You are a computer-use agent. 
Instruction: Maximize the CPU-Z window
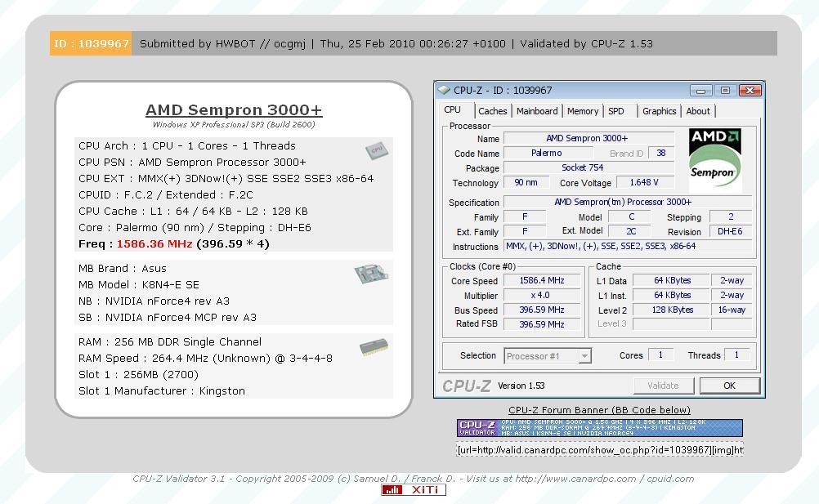tap(725, 90)
